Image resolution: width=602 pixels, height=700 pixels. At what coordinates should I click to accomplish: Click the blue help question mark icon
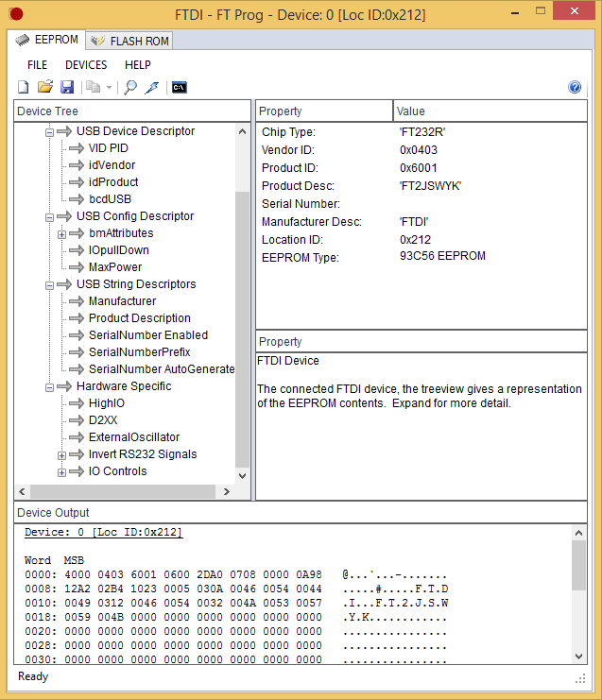pos(575,87)
